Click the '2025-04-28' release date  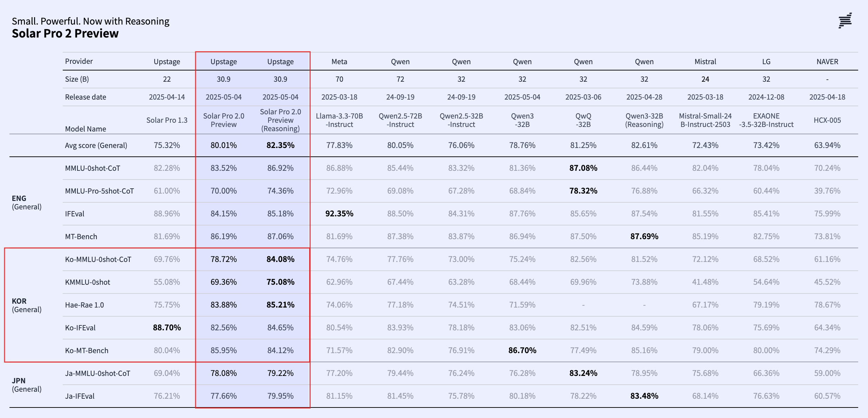644,97
